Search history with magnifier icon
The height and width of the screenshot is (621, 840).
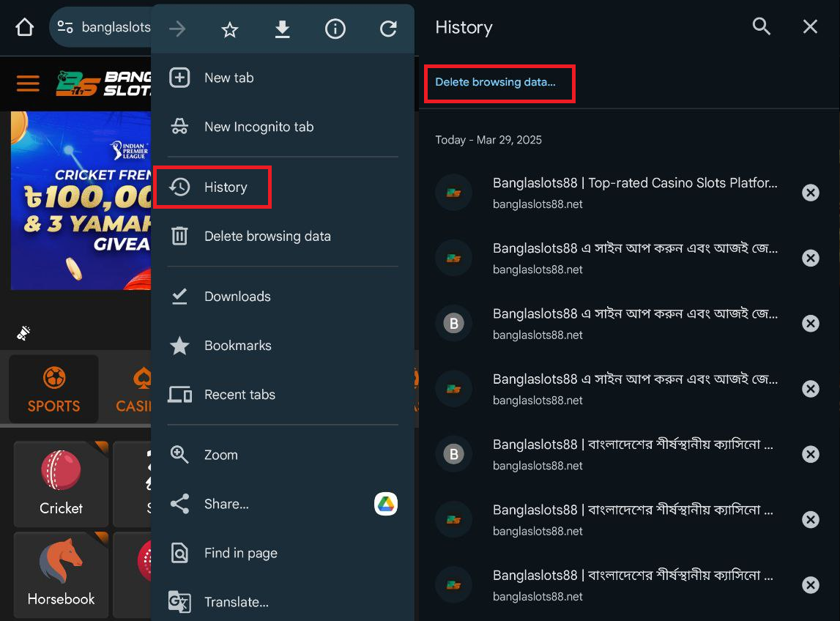(761, 26)
